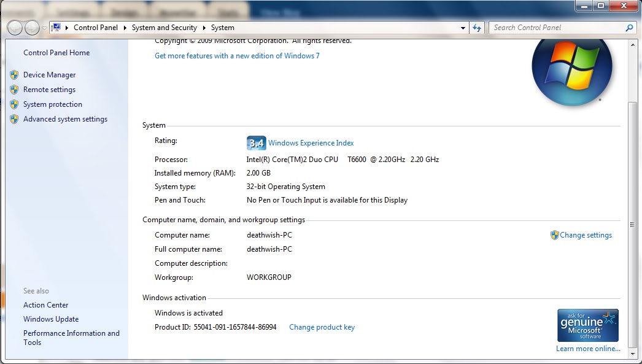Viewport: 642px width, 364px height.
Task: Click the ask for genuine Microsoft software badge
Action: [x=588, y=325]
